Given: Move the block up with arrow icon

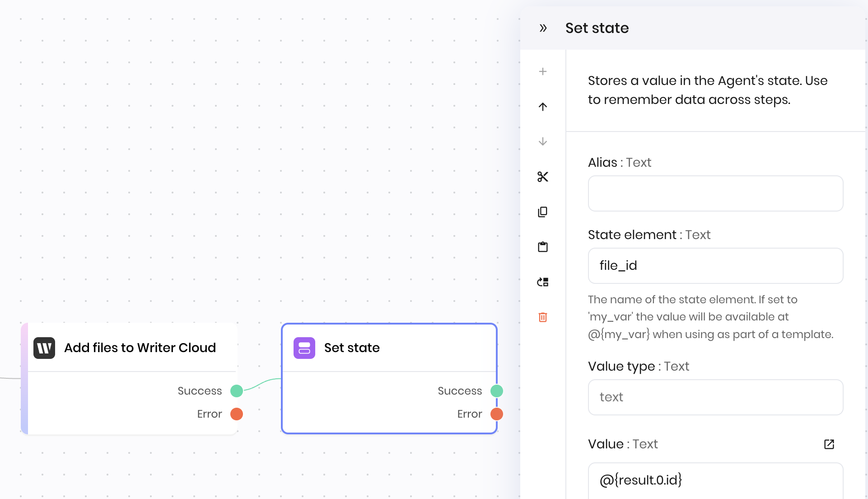Looking at the screenshot, I should [543, 107].
